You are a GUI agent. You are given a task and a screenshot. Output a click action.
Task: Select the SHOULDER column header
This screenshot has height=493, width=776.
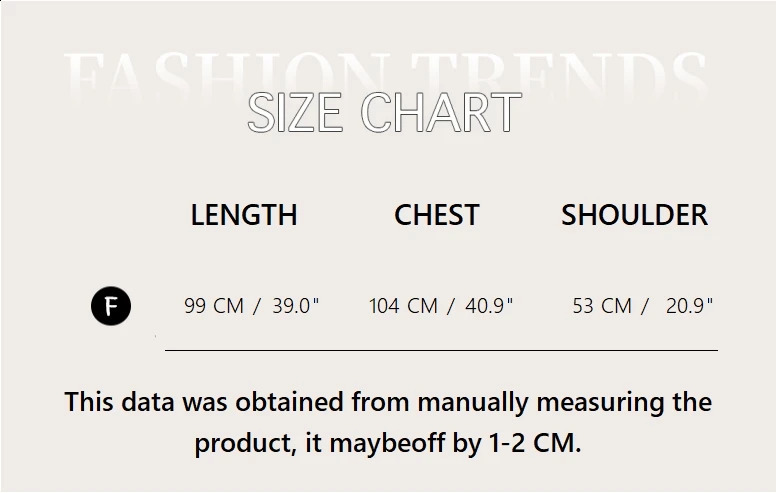[634, 215]
